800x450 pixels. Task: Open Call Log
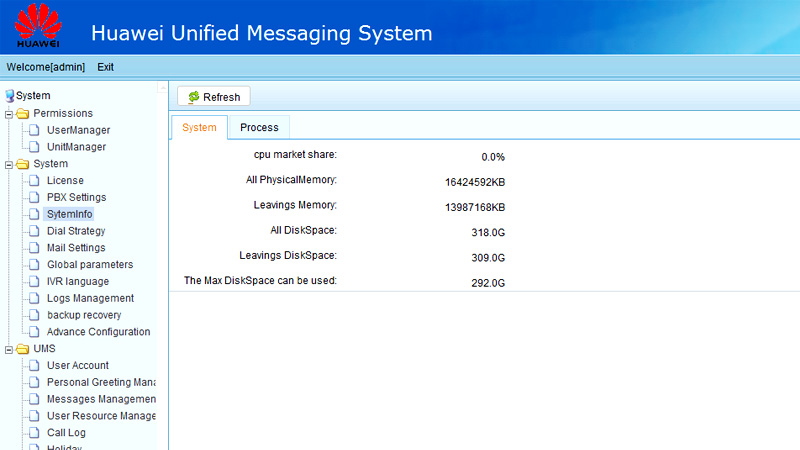coord(66,433)
